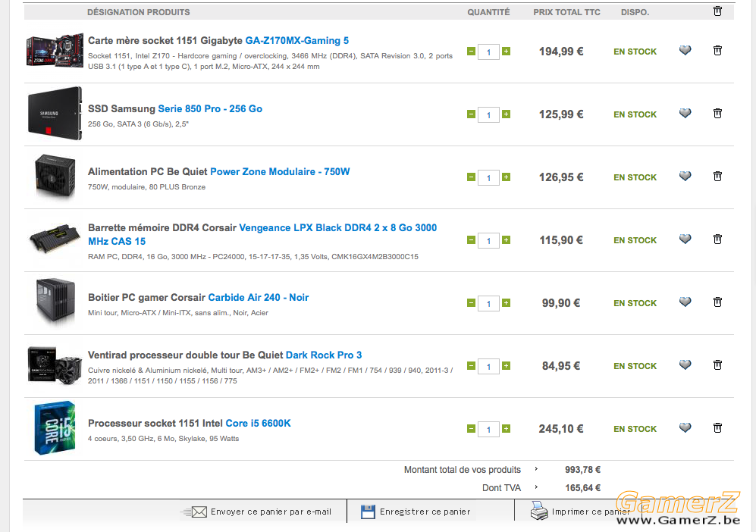Select quantity field for Core i5 6600K
The height and width of the screenshot is (532, 756).
click(488, 430)
